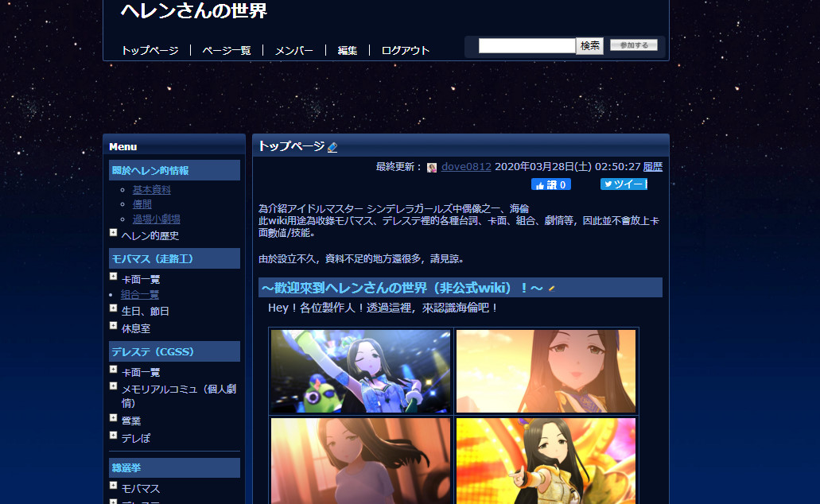Click the 参加する button

(633, 45)
